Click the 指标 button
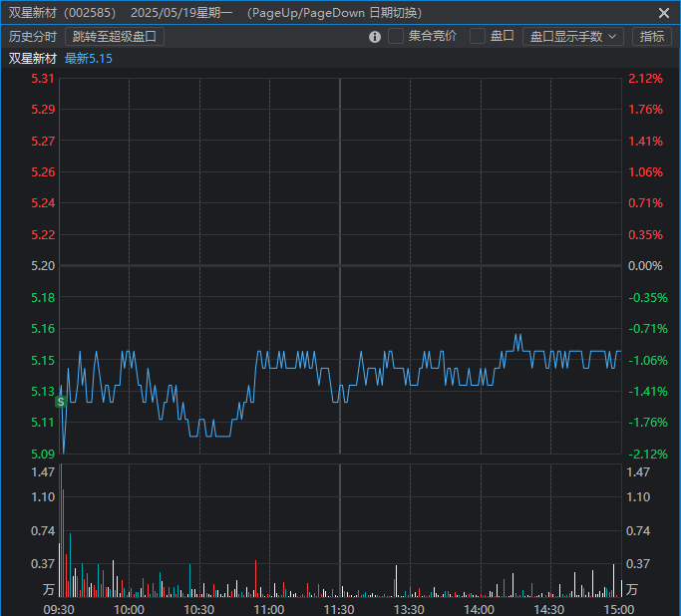 tap(652, 37)
